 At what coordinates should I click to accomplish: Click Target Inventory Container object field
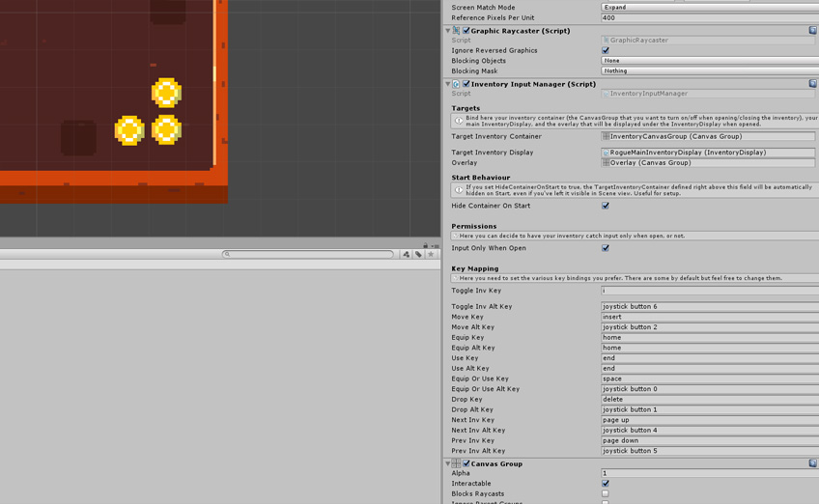pos(708,136)
